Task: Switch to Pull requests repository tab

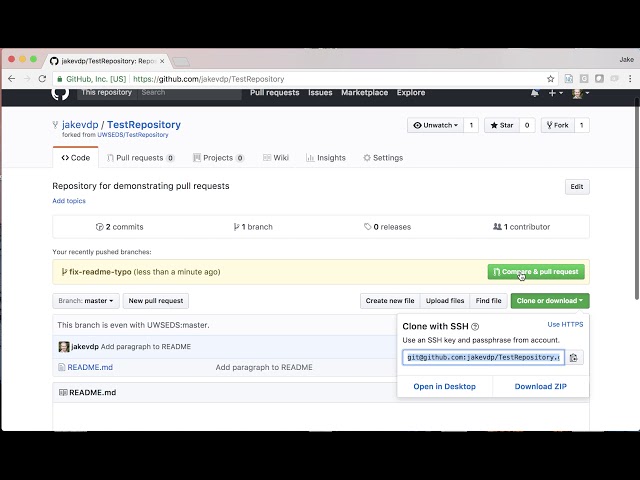Action: (x=140, y=158)
